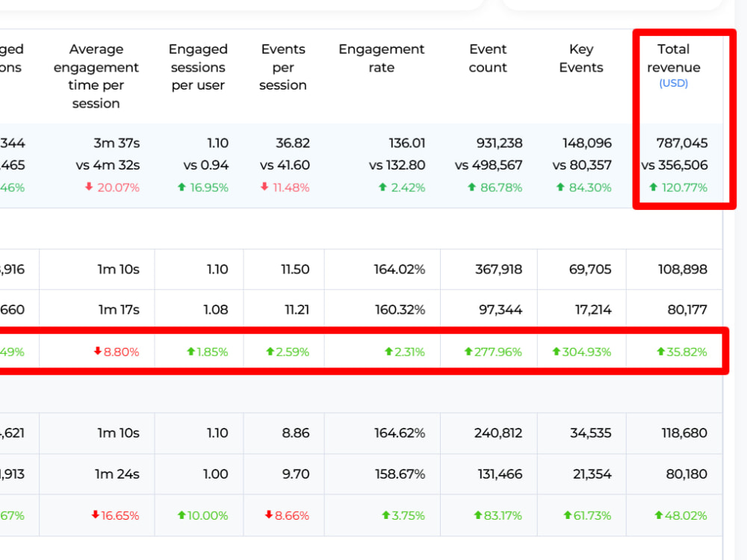Select the 16.95% change value
This screenshot has height=560, width=747.
click(x=209, y=187)
